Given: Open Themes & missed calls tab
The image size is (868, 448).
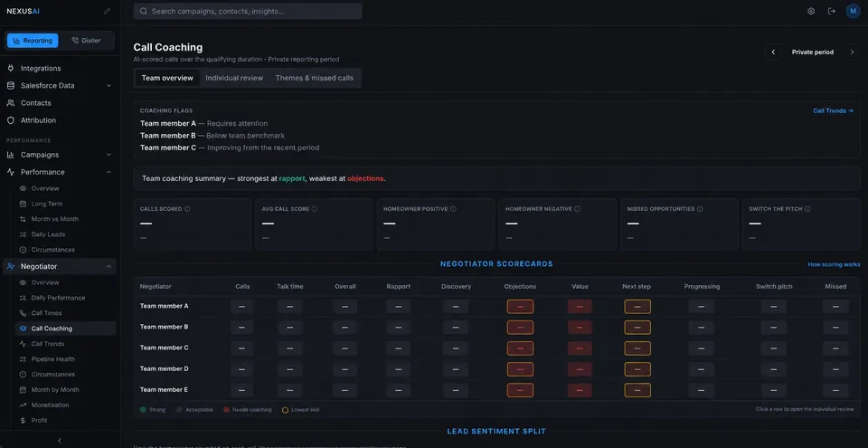Looking at the screenshot, I should [315, 78].
